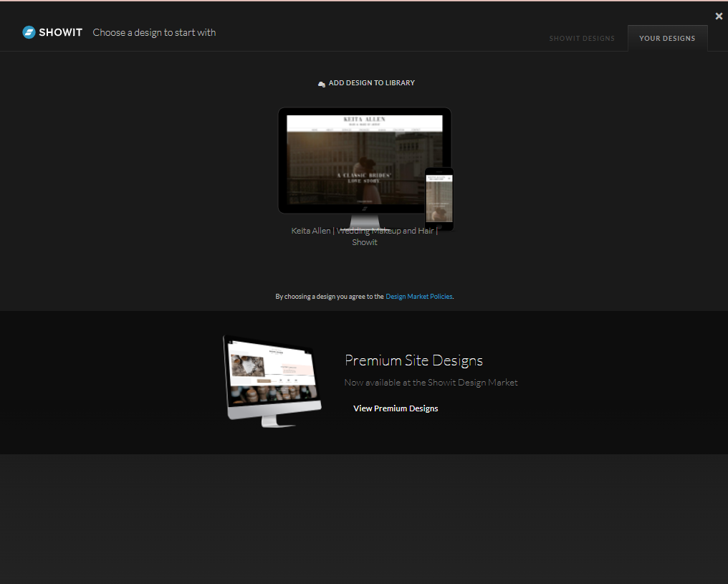Screen dimensions: 728x584
Task: Click the SHOWIT wordmark text
Action: pos(61,32)
